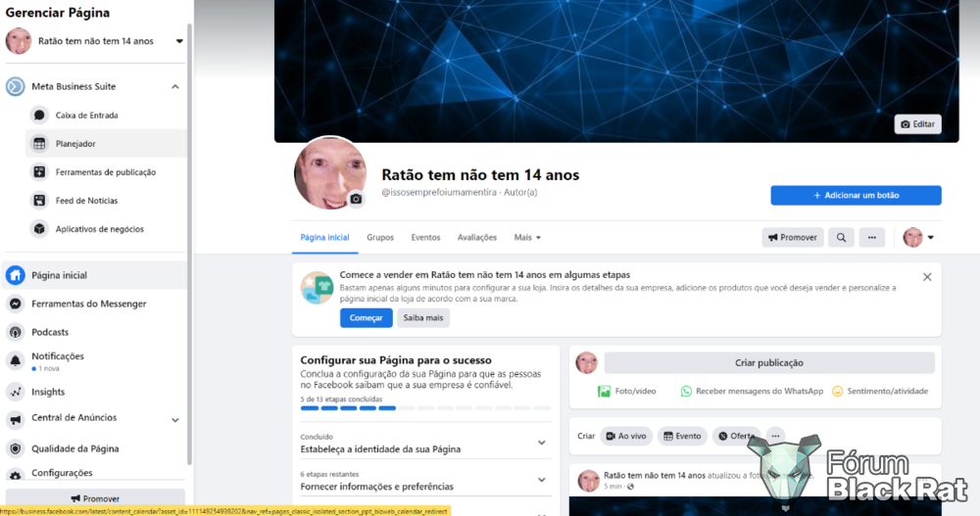Add a Foto/vídeo to the post
This screenshot has height=516, width=980.
click(627, 391)
